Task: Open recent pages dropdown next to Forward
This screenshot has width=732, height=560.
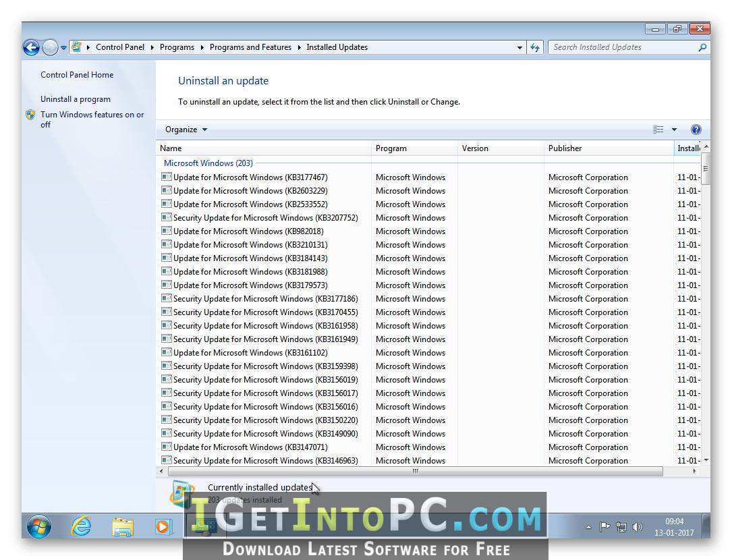Action: (63, 48)
